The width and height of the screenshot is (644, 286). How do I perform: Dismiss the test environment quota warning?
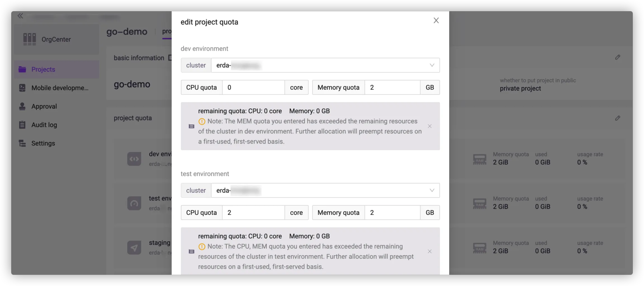coord(430,251)
